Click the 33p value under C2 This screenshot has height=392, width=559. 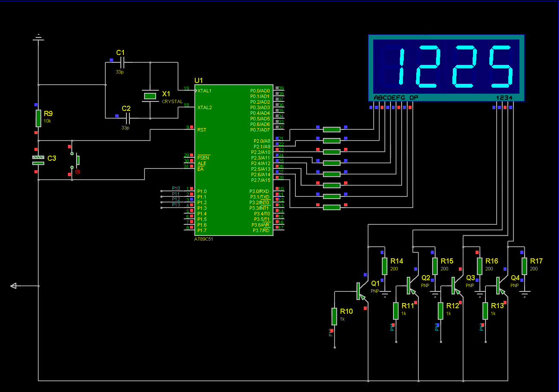pos(125,128)
